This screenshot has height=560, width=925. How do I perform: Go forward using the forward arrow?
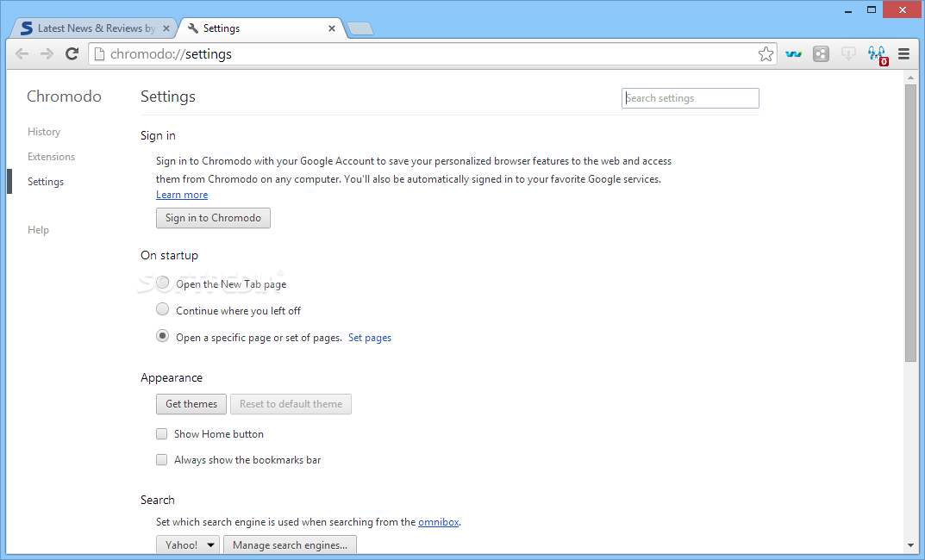click(x=47, y=54)
